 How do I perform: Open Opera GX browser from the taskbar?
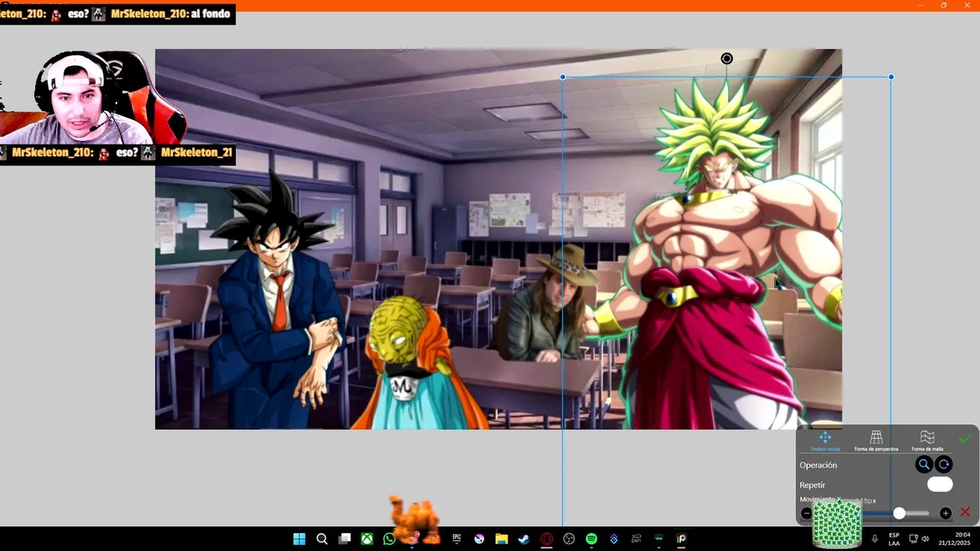pyautogui.click(x=547, y=539)
